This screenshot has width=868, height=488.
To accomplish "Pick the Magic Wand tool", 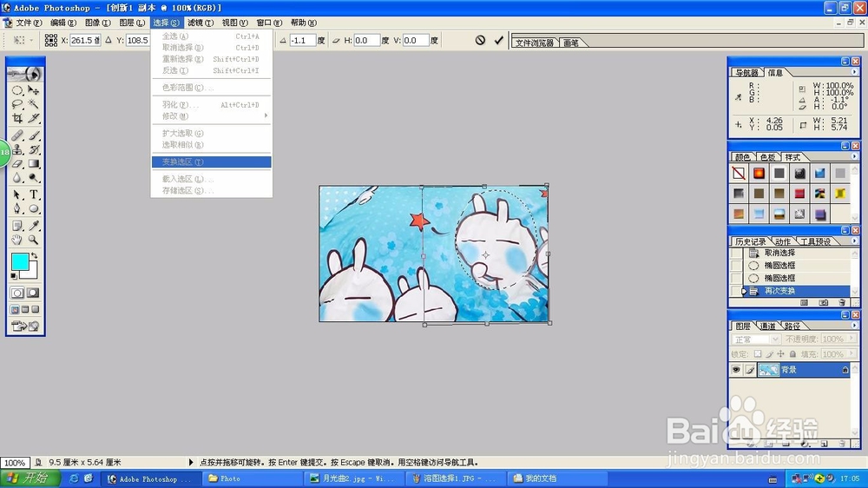I will [34, 104].
